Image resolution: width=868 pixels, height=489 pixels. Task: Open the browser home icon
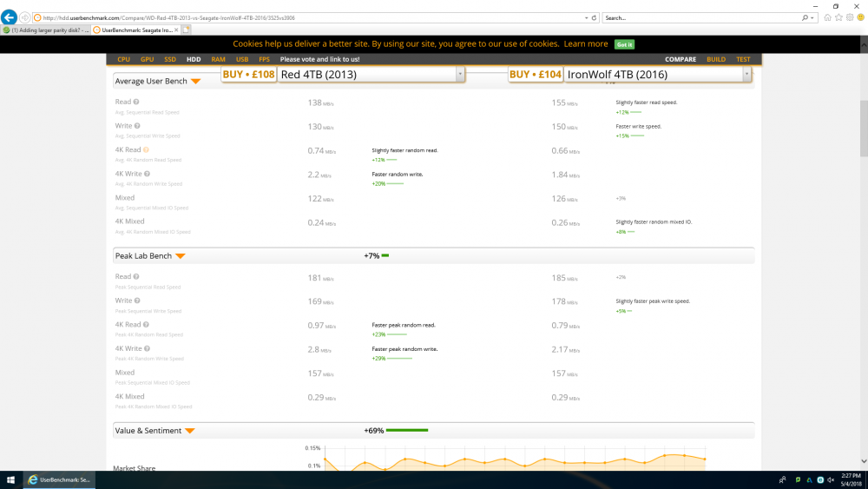point(827,17)
